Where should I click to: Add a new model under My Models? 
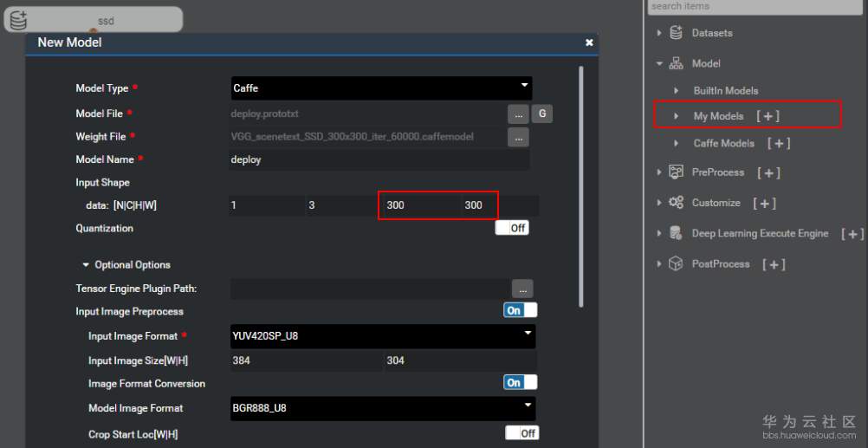coord(768,116)
